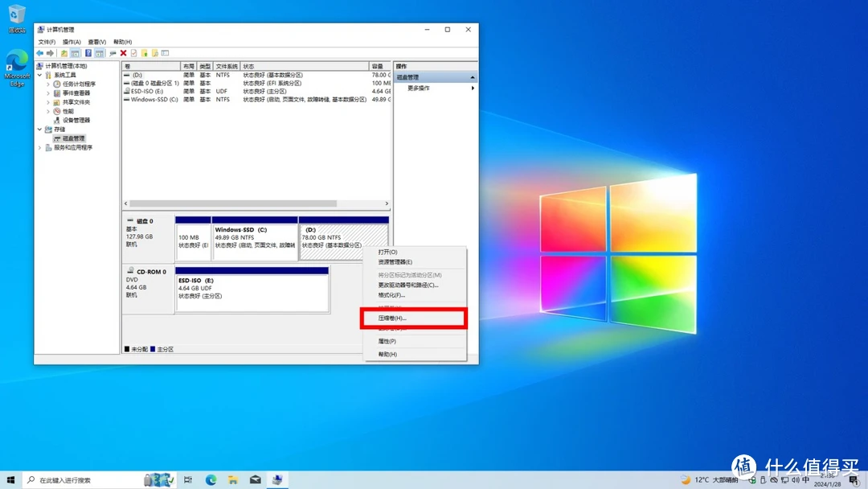Click the Task View icon on the taskbar
Image resolution: width=868 pixels, height=489 pixels.
tap(187, 479)
